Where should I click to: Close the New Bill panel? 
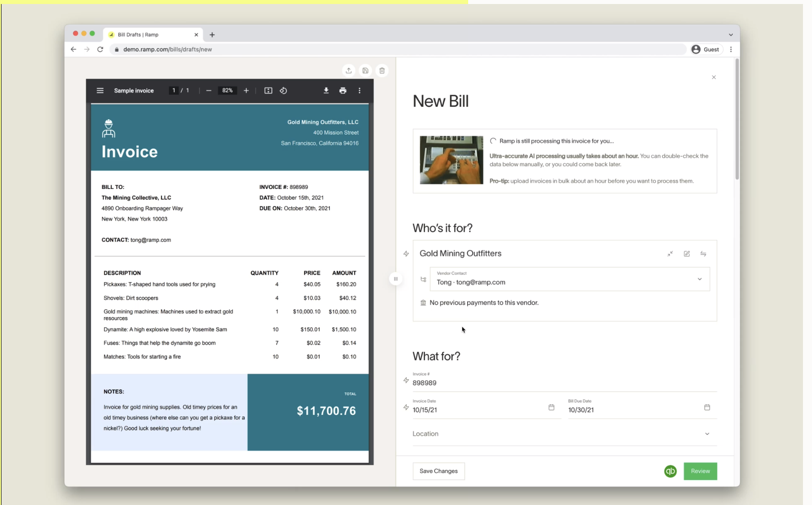pyautogui.click(x=714, y=77)
